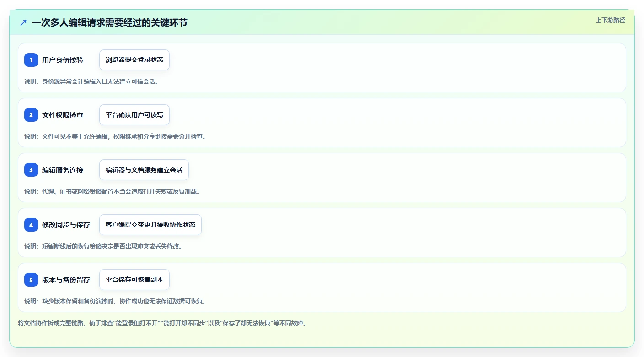Click the 平台确认用户可读写 chip

click(x=134, y=115)
